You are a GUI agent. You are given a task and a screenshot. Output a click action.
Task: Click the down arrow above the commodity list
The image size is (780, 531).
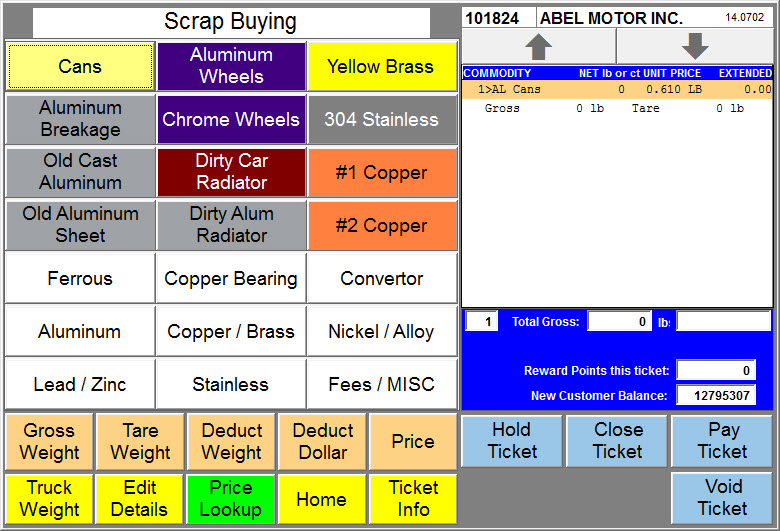pos(695,46)
